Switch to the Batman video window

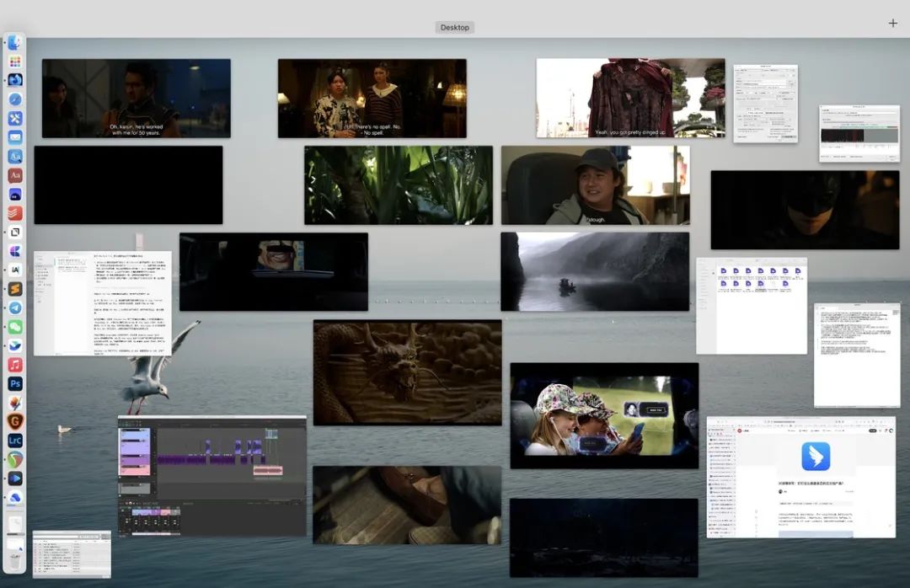[804, 210]
